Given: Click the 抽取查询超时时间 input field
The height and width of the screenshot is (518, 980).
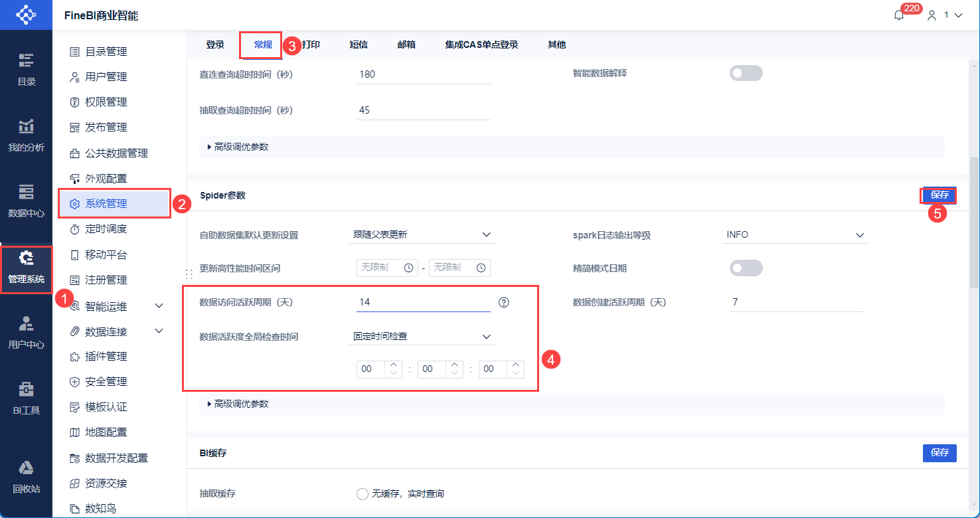Looking at the screenshot, I should pyautogui.click(x=423, y=110).
